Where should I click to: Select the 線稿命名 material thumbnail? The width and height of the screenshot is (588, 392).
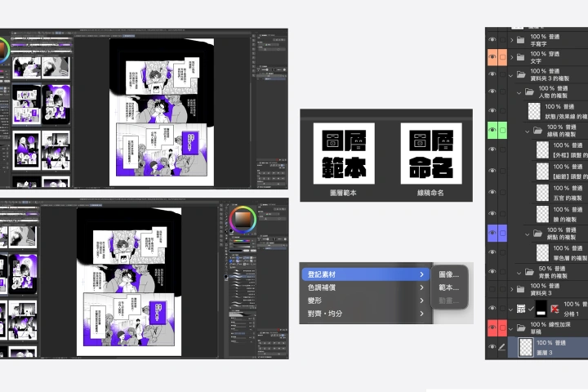pyautogui.click(x=431, y=154)
